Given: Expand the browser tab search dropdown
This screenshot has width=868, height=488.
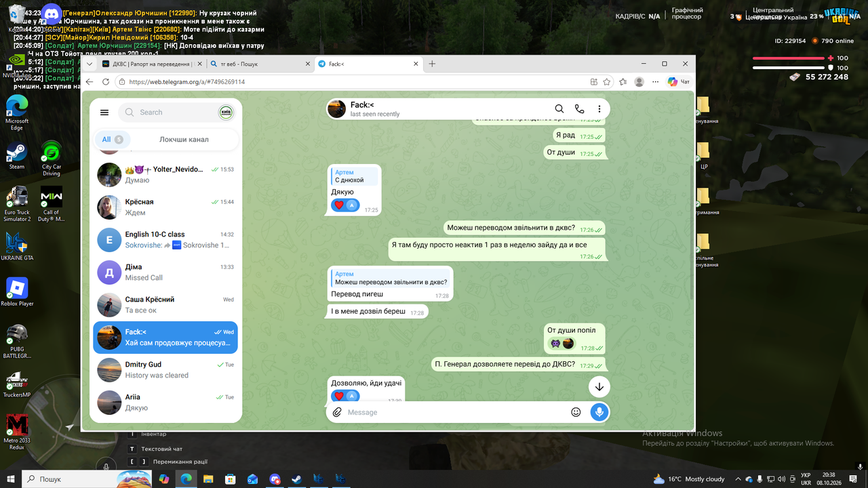Looking at the screenshot, I should point(90,64).
